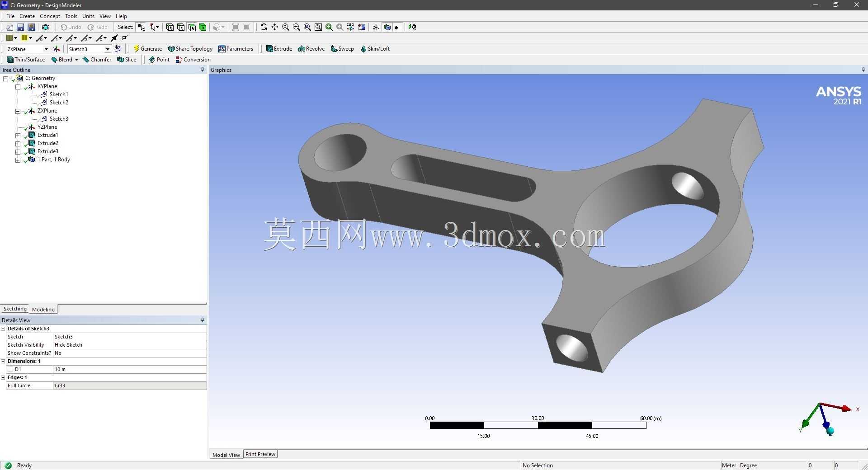Set the Isometric view using the ISO icon
The width and height of the screenshot is (868, 470).
[351, 27]
